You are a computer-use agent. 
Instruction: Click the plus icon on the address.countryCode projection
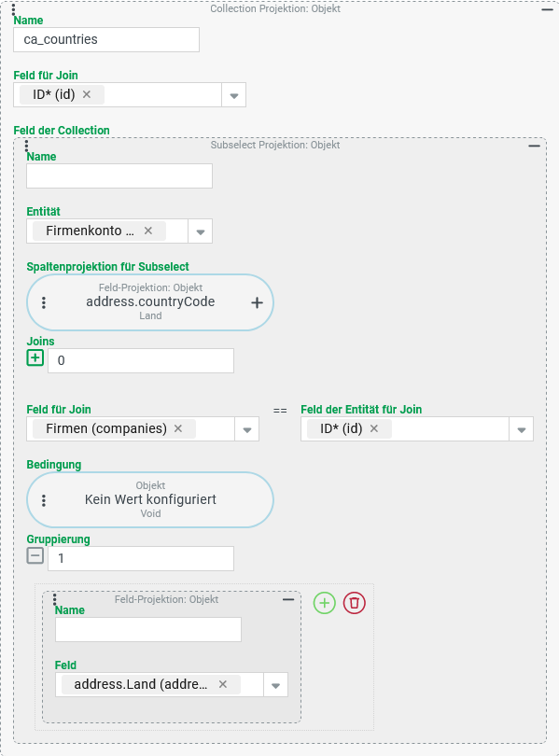(x=258, y=302)
